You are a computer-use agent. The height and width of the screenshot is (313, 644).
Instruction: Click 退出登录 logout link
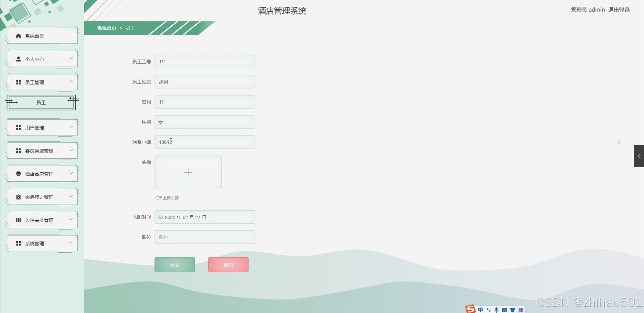pyautogui.click(x=619, y=10)
